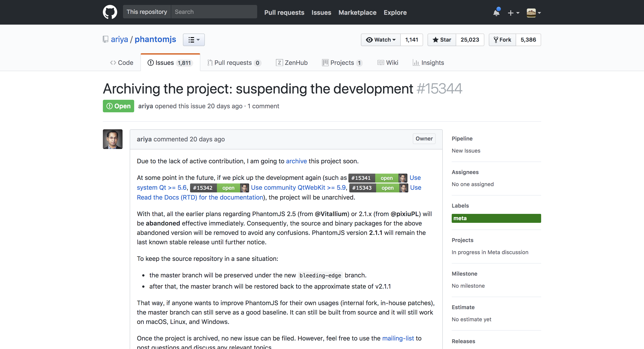Open the list-icon dropdown next to phantomjs

click(x=194, y=40)
